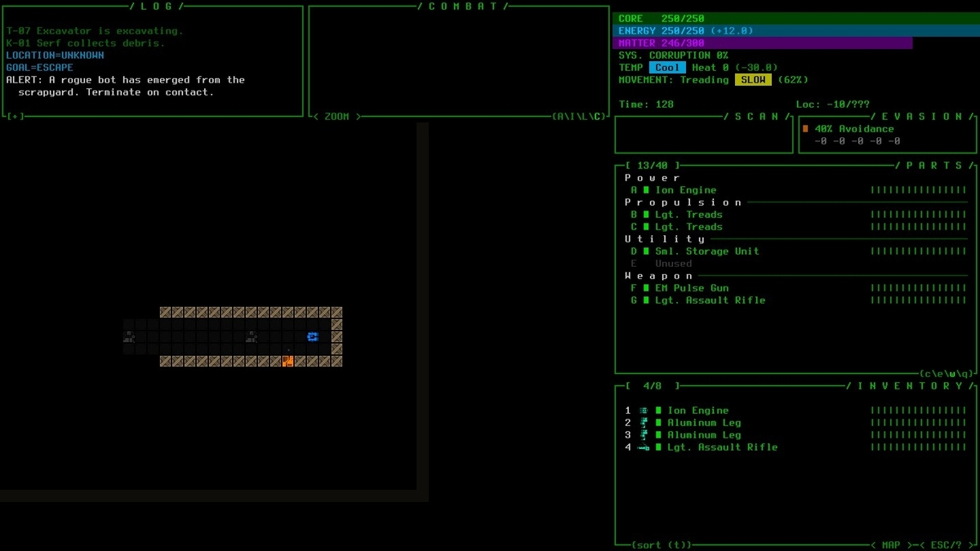This screenshot has width=980, height=551.
Task: Select the highlighted C combat log mode
Action: click(597, 117)
